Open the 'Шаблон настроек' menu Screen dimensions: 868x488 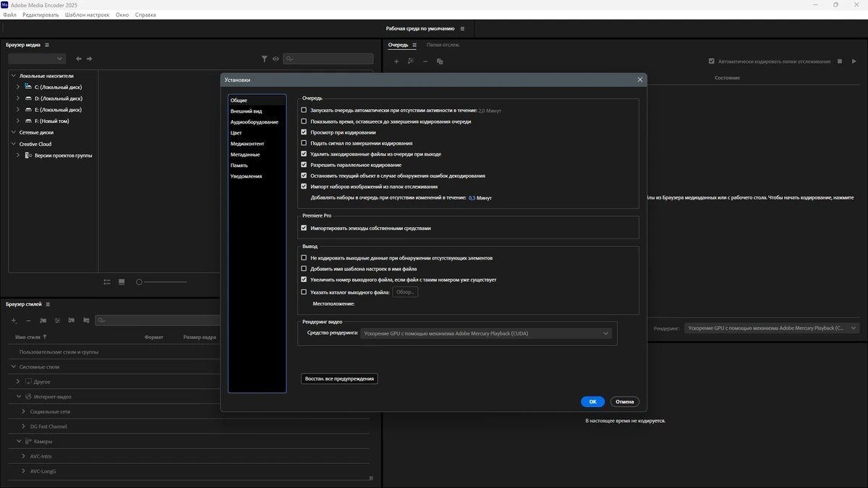(x=88, y=14)
